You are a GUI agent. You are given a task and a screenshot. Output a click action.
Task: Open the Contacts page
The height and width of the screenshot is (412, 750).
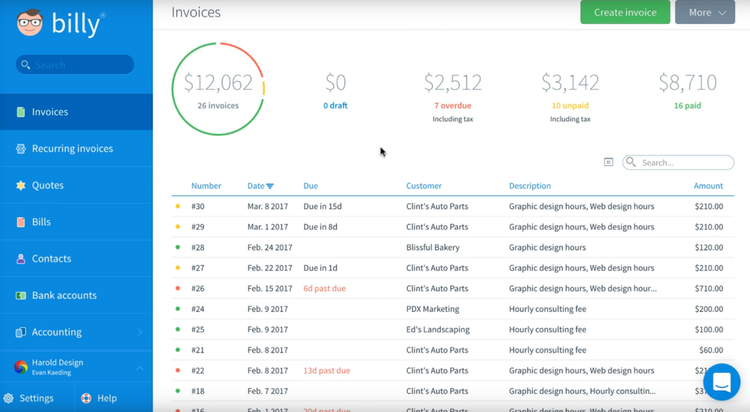77,259
